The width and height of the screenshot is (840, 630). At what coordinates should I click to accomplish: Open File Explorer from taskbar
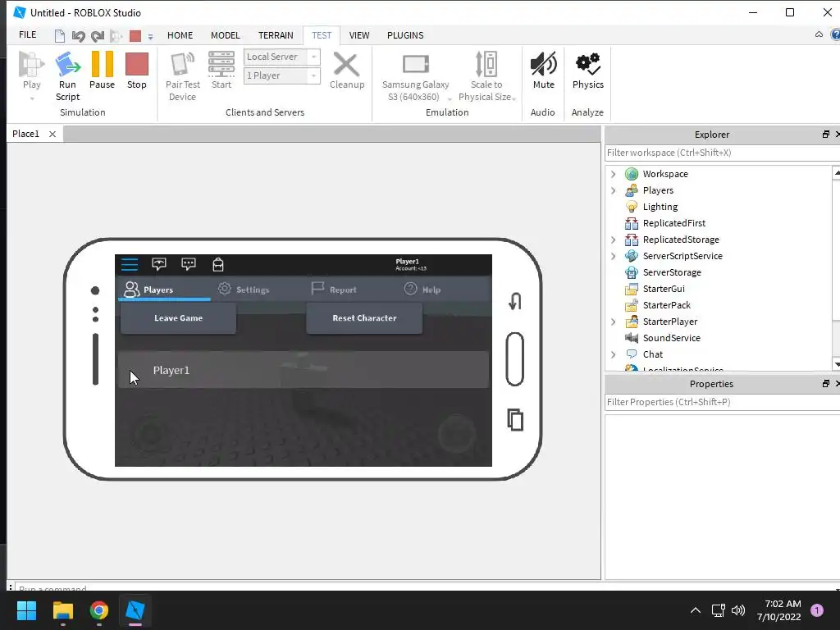pos(62,610)
